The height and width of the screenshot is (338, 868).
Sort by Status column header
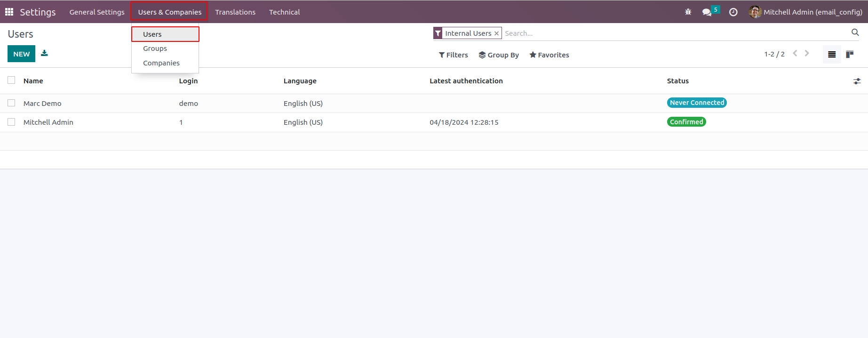(678, 81)
